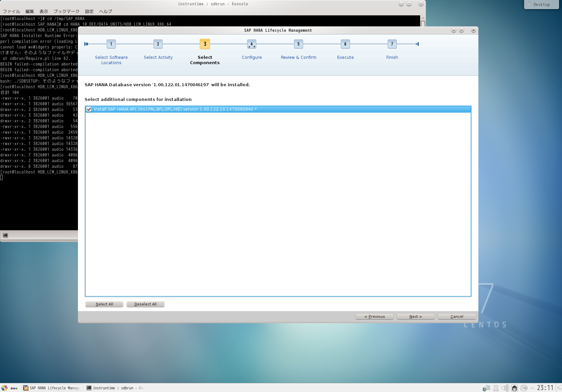
Task: Click panel toolbox icon at taskbar corner
Action: pyautogui.click(x=558, y=388)
